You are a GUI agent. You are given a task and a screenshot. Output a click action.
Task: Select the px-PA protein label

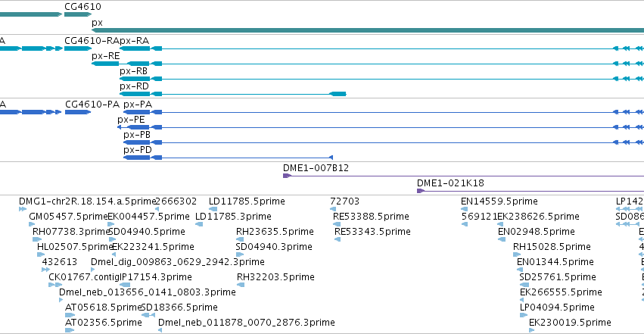[x=138, y=105]
